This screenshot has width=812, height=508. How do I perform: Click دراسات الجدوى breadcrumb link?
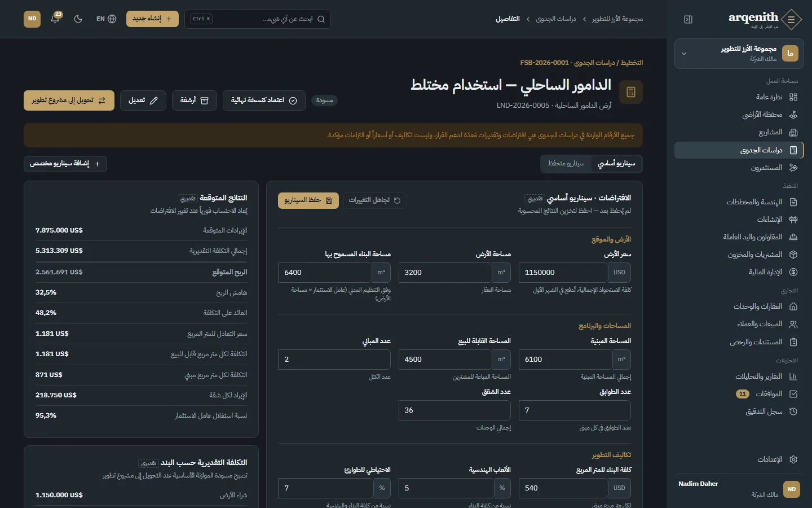(556, 19)
